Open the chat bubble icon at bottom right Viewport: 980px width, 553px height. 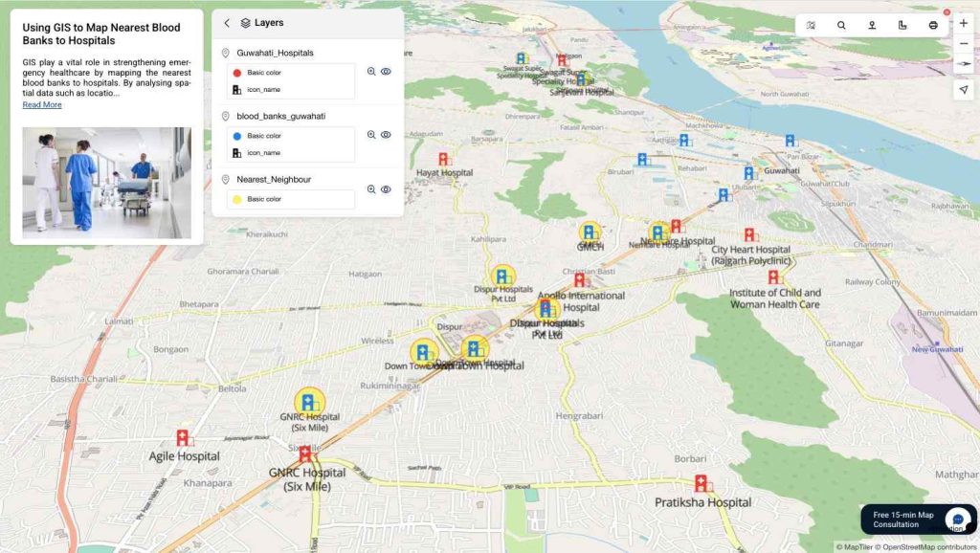(957, 519)
